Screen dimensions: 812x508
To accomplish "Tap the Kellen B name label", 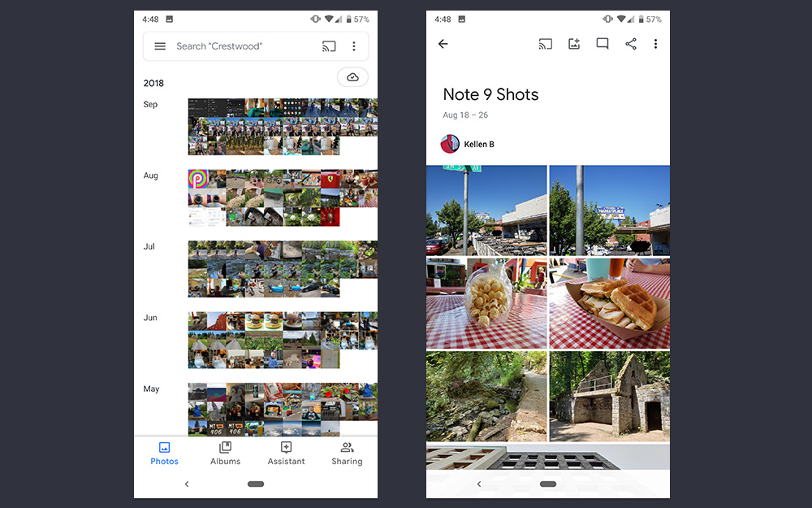I will click(479, 144).
